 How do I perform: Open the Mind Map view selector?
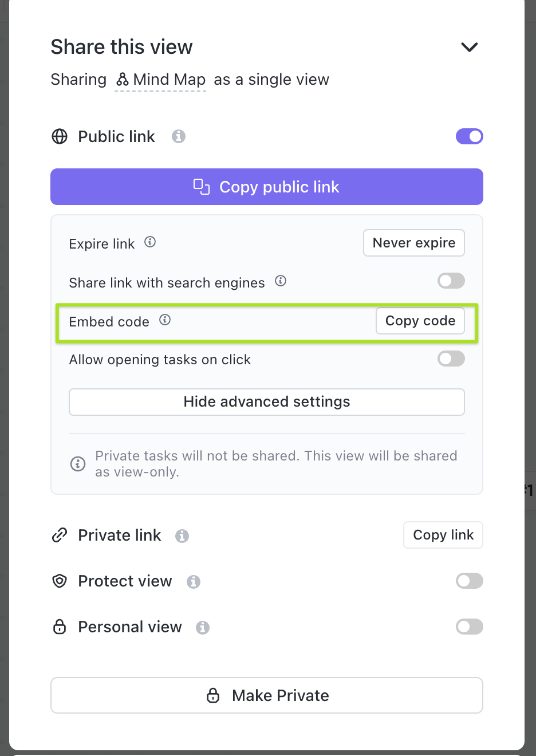pos(160,80)
